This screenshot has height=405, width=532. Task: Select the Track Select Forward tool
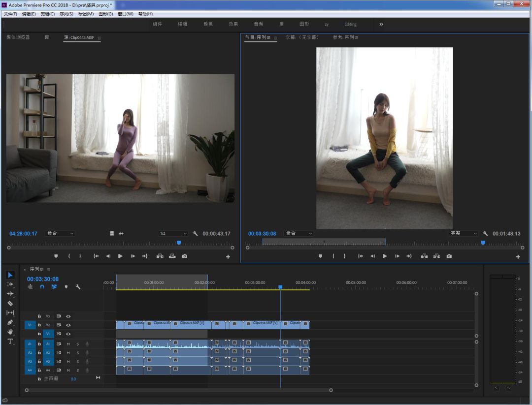tap(10, 284)
